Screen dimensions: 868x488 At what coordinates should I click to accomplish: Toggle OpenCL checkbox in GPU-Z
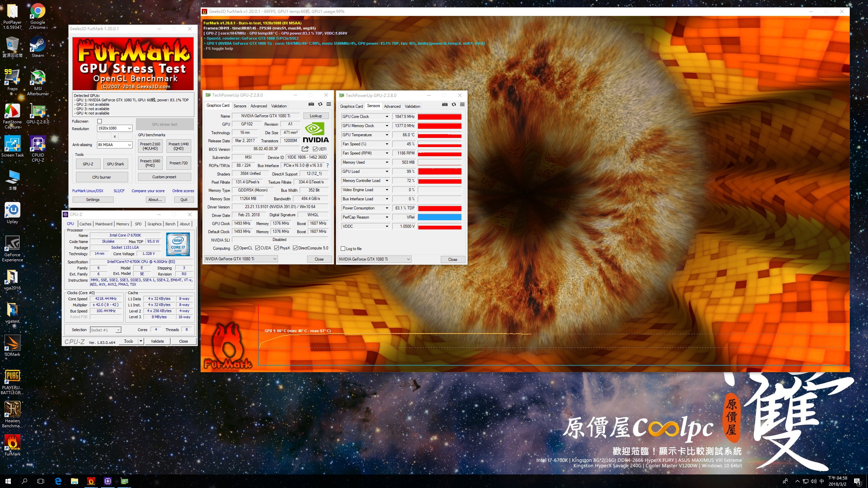pos(236,248)
